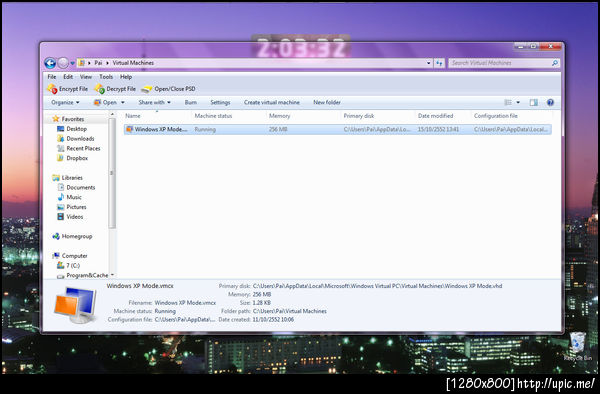Click the Windows XP Mode file icon in list
This screenshot has height=394, width=600.
point(129,129)
